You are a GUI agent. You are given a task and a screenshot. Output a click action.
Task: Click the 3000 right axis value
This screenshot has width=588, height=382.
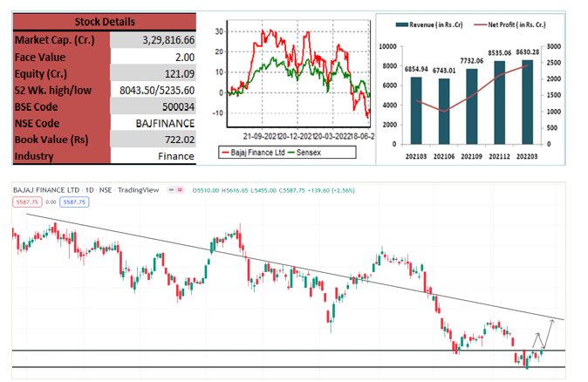click(x=554, y=46)
